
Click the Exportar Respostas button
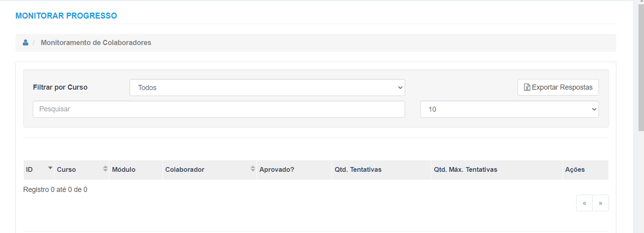click(x=558, y=87)
